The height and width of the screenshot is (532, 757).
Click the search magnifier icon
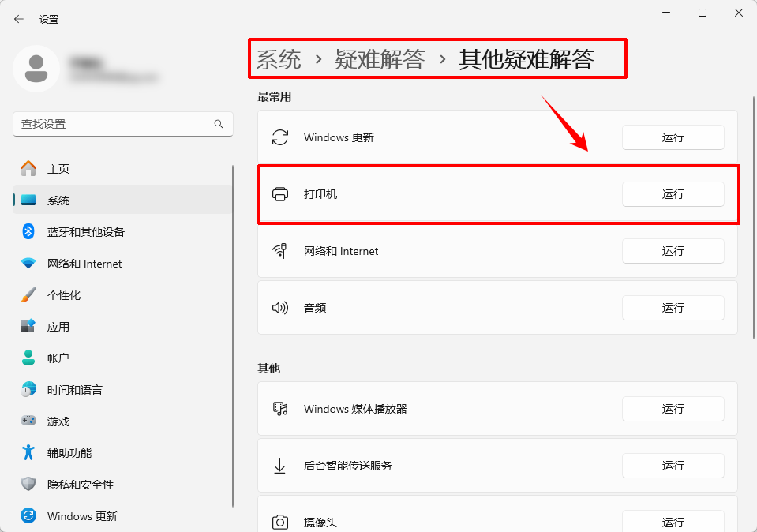219,124
